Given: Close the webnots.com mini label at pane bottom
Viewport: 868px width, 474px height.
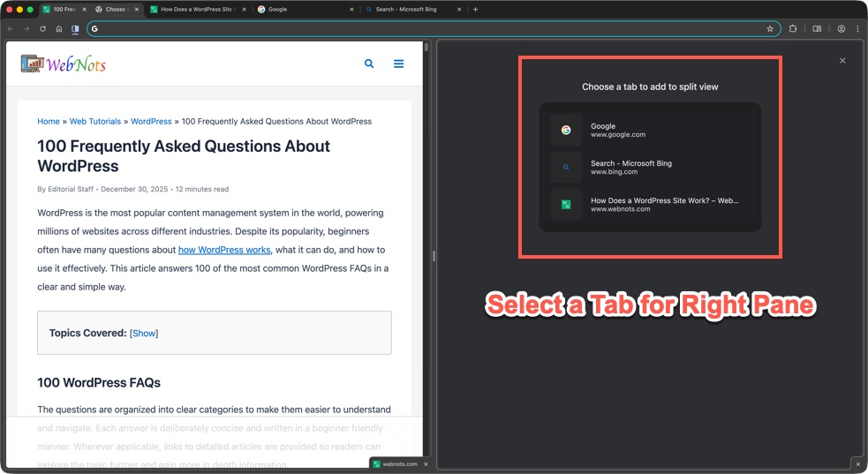Looking at the screenshot, I should pyautogui.click(x=426, y=464).
